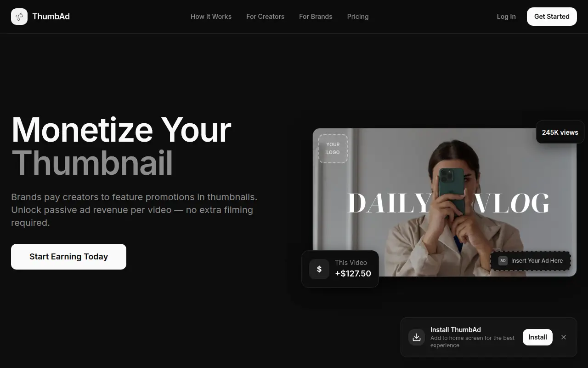Open the For Brands section
This screenshot has width=588, height=368.
coord(316,17)
